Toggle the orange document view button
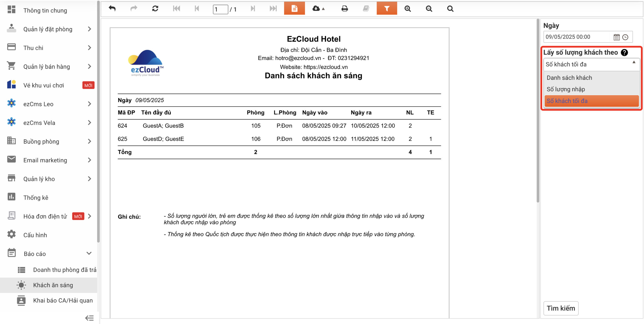Viewport: 644px width, 324px height. (294, 9)
